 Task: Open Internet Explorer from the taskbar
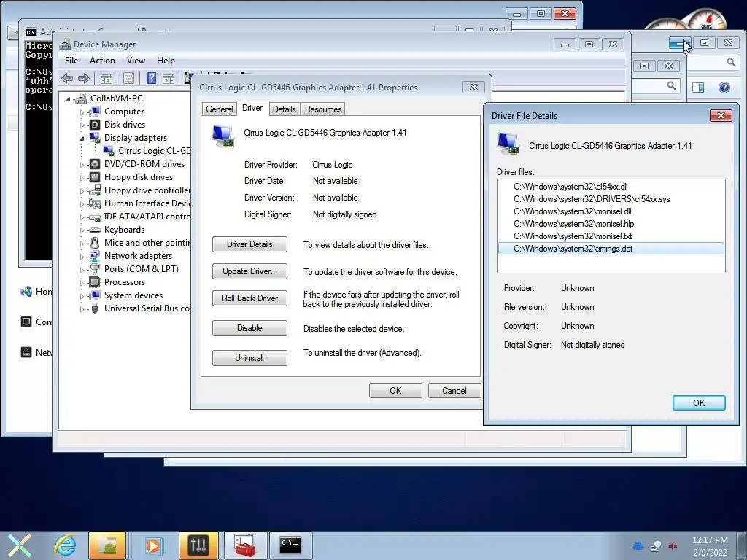[x=65, y=545]
